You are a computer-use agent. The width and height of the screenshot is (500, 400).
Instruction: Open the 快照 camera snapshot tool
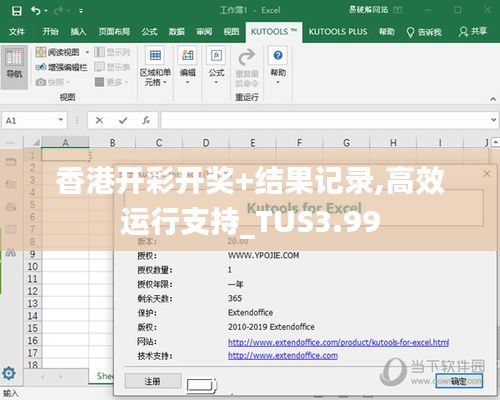click(53, 82)
